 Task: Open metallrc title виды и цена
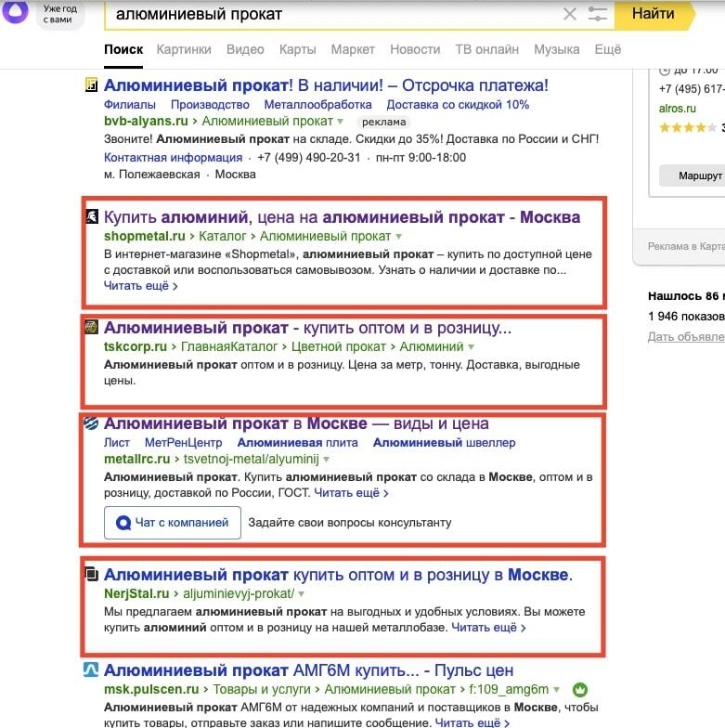296,423
